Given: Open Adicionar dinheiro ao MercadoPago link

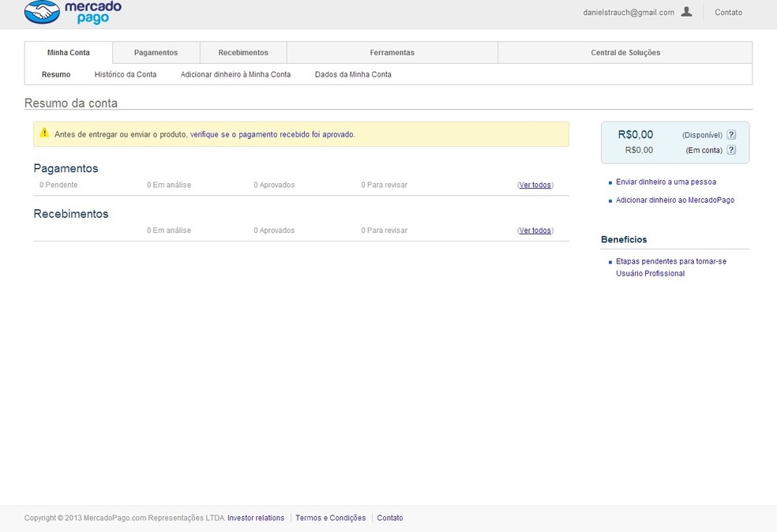Looking at the screenshot, I should click(x=675, y=200).
